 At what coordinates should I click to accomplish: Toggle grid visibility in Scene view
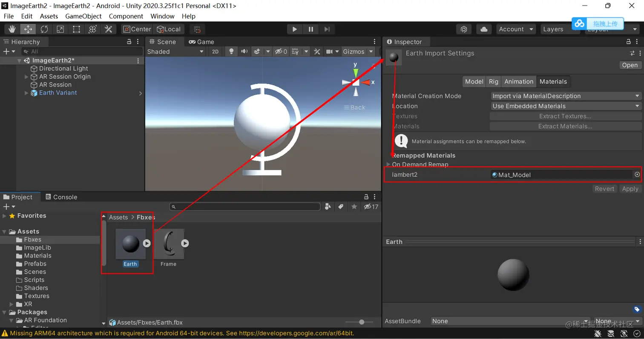(295, 51)
